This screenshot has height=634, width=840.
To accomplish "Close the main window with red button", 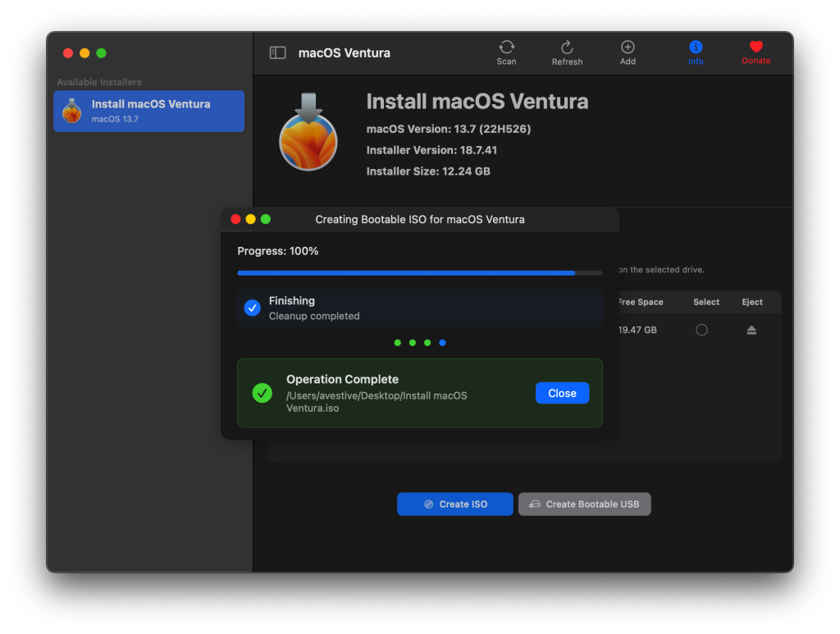I will tap(68, 53).
